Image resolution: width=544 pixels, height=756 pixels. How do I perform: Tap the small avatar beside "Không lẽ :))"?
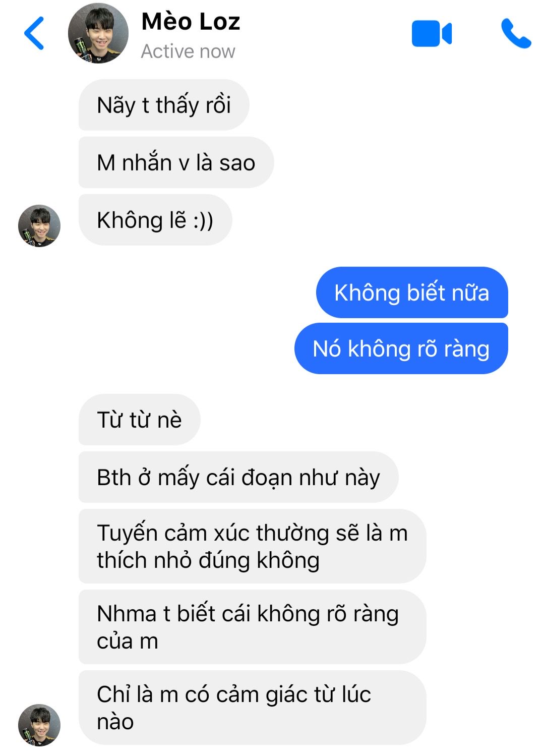pos(39,225)
